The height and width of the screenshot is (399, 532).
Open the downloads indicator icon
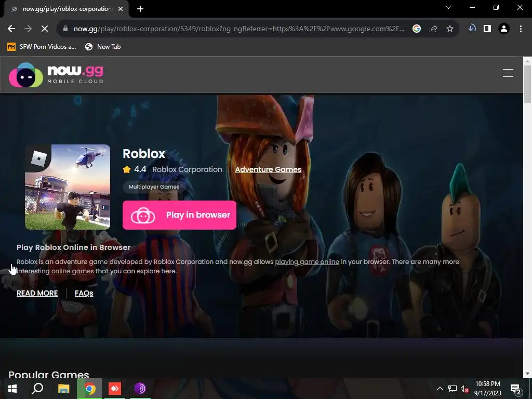click(472, 29)
